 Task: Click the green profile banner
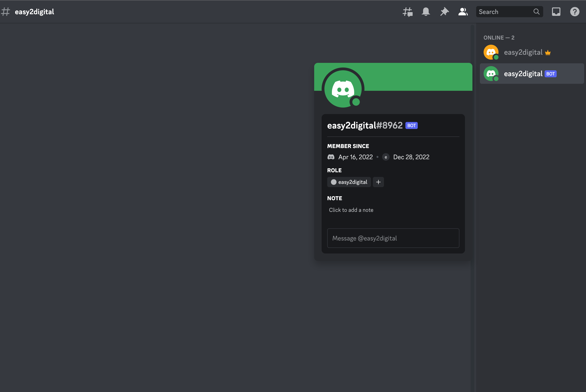(417, 76)
